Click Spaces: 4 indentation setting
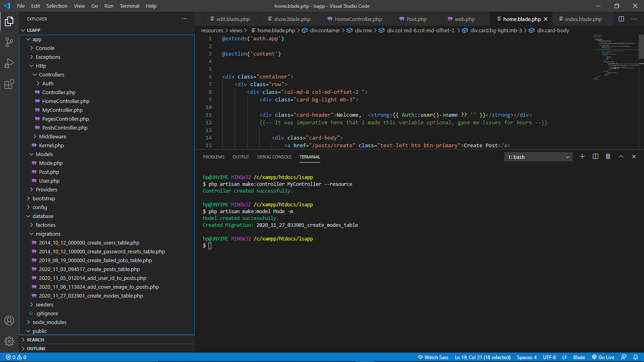644x362 pixels. (x=526, y=357)
